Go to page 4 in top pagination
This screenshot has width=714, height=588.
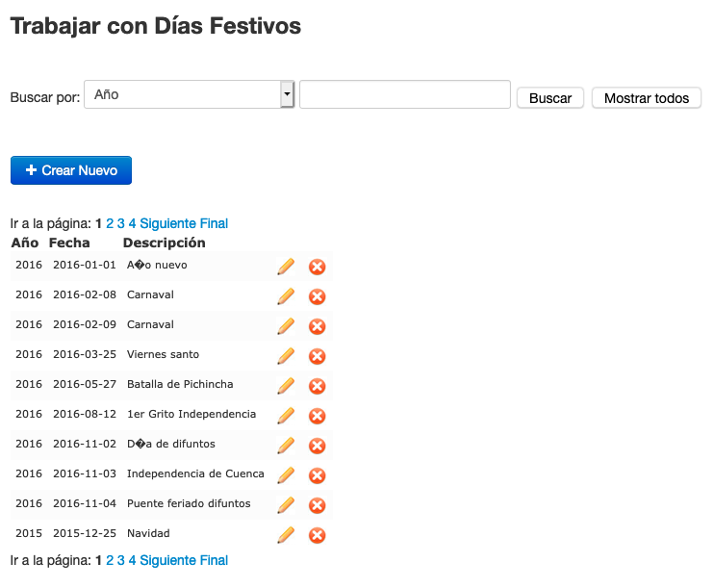click(132, 223)
